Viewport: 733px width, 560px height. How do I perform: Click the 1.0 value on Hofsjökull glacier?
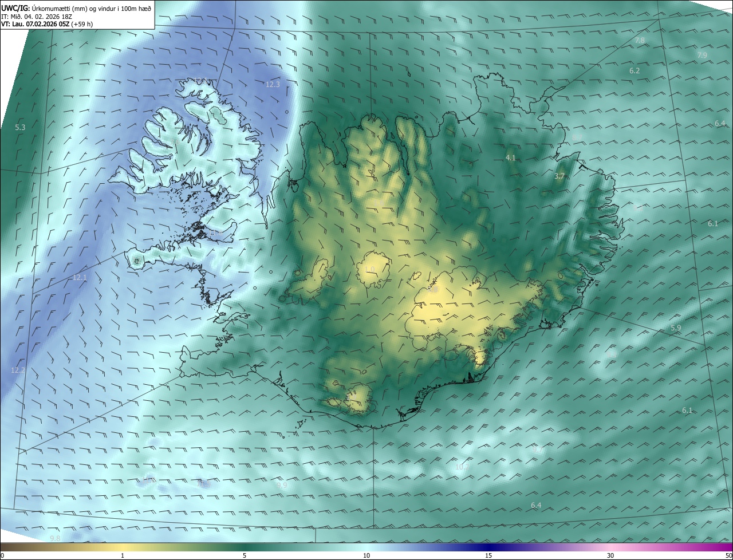[370, 269]
